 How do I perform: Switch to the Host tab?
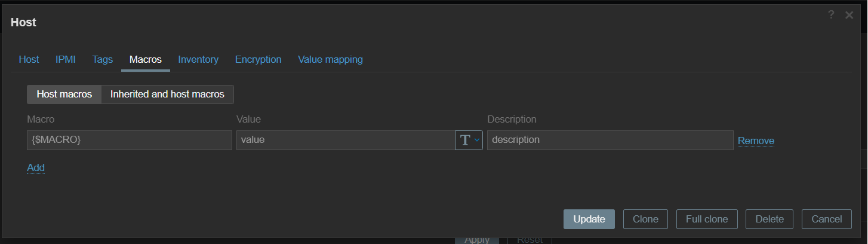coord(29,60)
